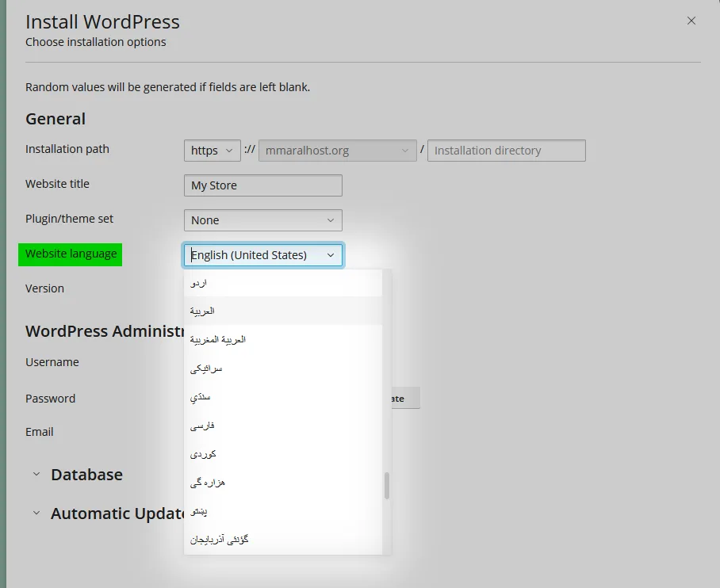The width and height of the screenshot is (720, 588).
Task: Click the Installation path label
Action: [67, 149]
